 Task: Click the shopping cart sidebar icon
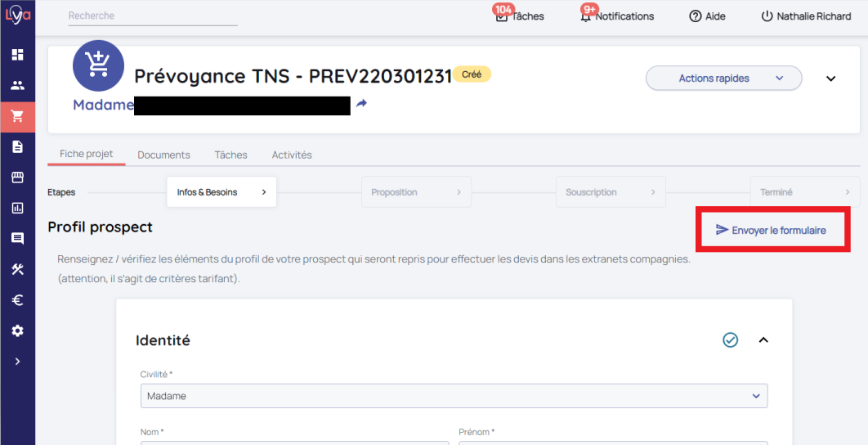tap(17, 116)
